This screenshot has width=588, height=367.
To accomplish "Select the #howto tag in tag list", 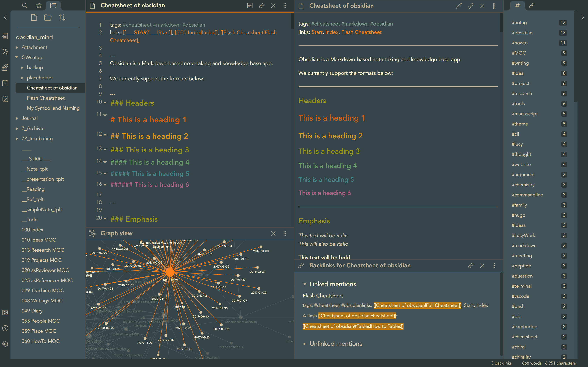I will [519, 43].
